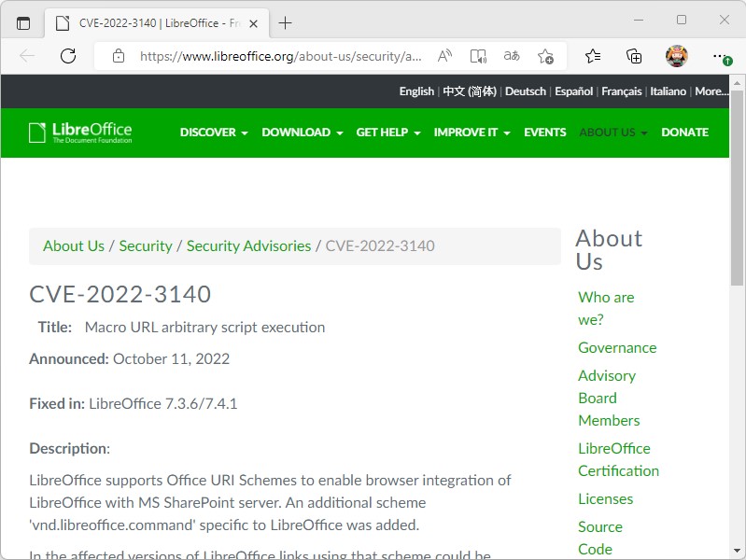Open the browser profile avatar

point(677,56)
